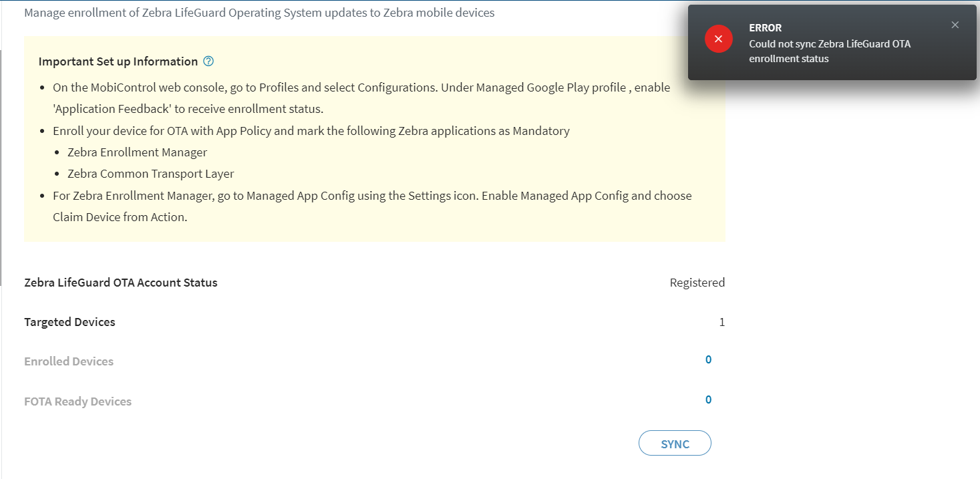This screenshot has height=479, width=980.
Task: Click the 'Could not sync' error message text
Action: click(829, 51)
